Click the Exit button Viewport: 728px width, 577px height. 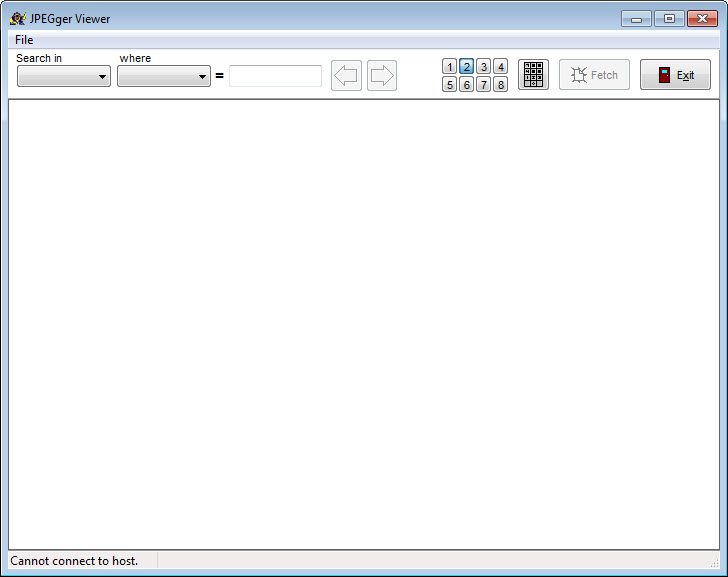point(676,75)
